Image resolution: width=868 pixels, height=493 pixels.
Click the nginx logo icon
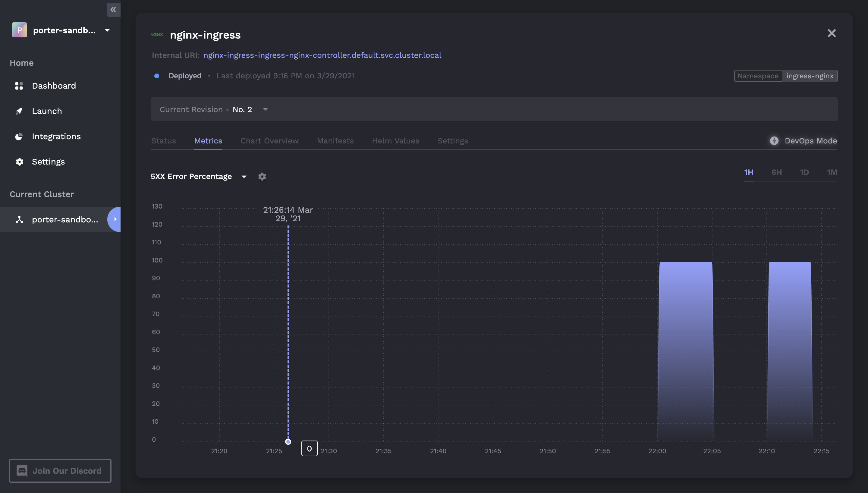coord(157,35)
